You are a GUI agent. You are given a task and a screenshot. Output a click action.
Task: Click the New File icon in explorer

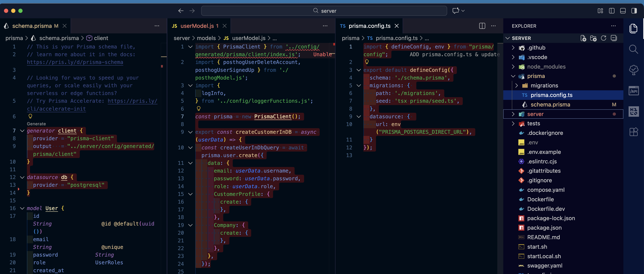[x=583, y=38]
